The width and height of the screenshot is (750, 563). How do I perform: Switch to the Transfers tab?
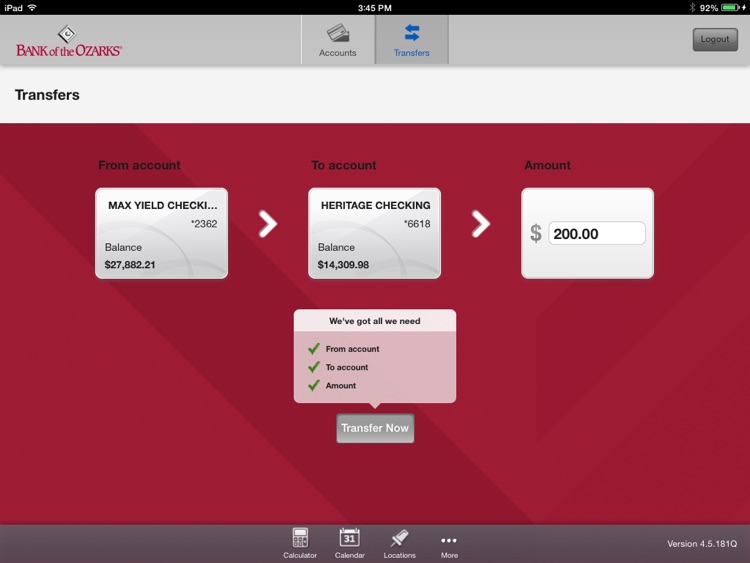411,40
